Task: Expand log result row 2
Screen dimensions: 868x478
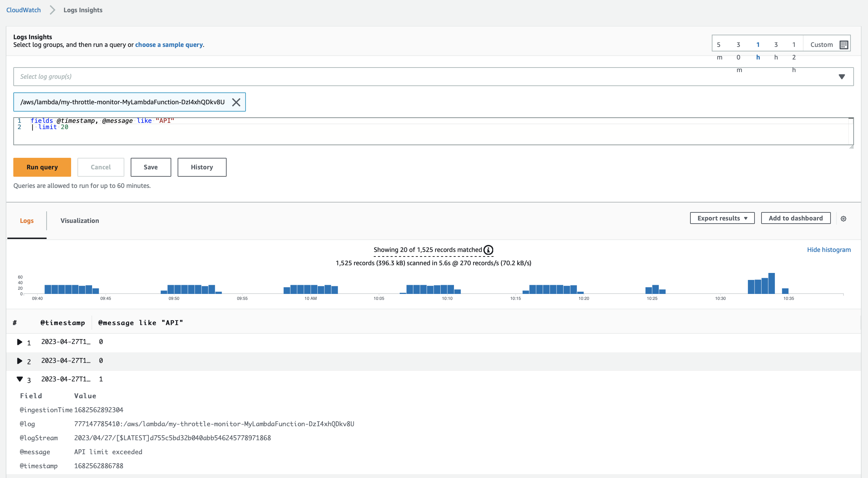Action: click(x=20, y=361)
